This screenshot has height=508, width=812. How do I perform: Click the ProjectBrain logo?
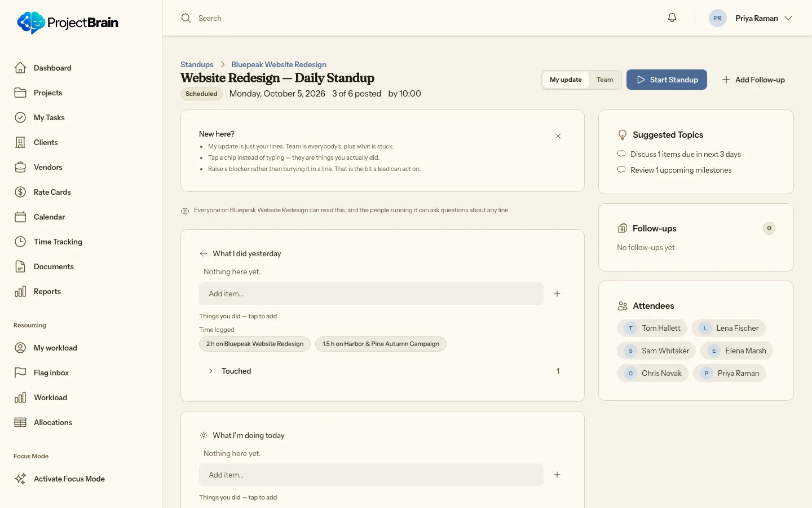point(68,23)
